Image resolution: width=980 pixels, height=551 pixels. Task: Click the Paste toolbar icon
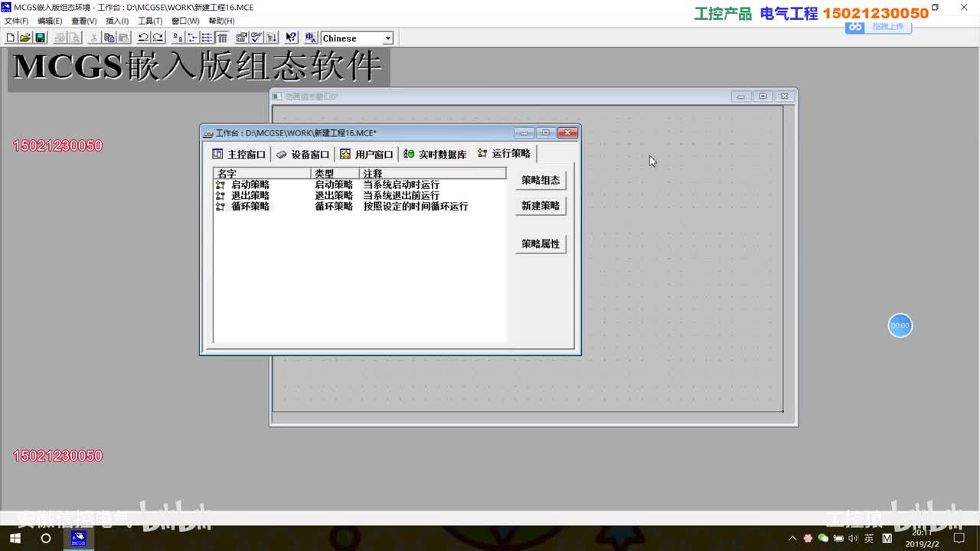123,37
